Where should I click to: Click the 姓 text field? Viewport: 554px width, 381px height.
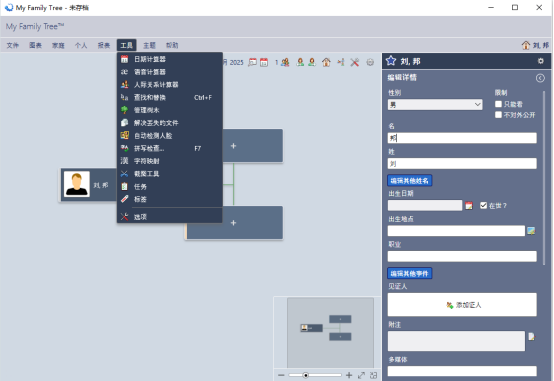tap(462, 163)
